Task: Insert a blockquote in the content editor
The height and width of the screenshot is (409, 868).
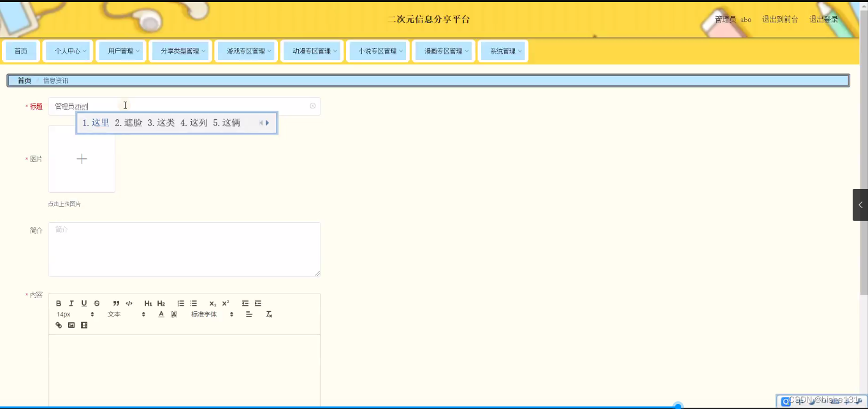Action: pyautogui.click(x=116, y=303)
